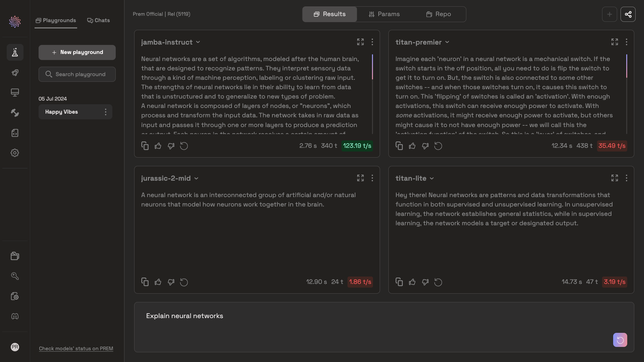Viewport: 644px width, 362px height.
Task: Expand the jurassic-2-mid panel to fullscreen
Action: pos(360,178)
